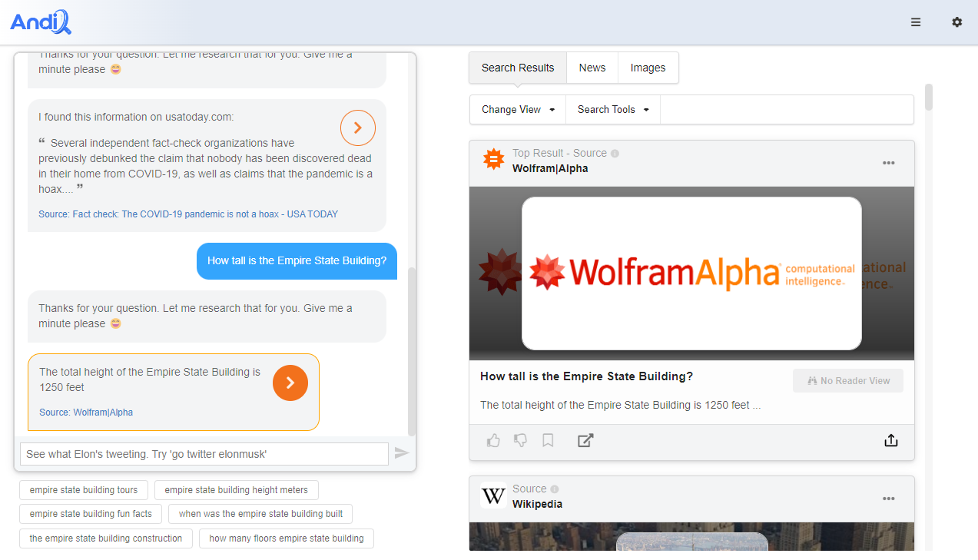Click the Wikipedia source name text
978x560 pixels.
click(537, 504)
